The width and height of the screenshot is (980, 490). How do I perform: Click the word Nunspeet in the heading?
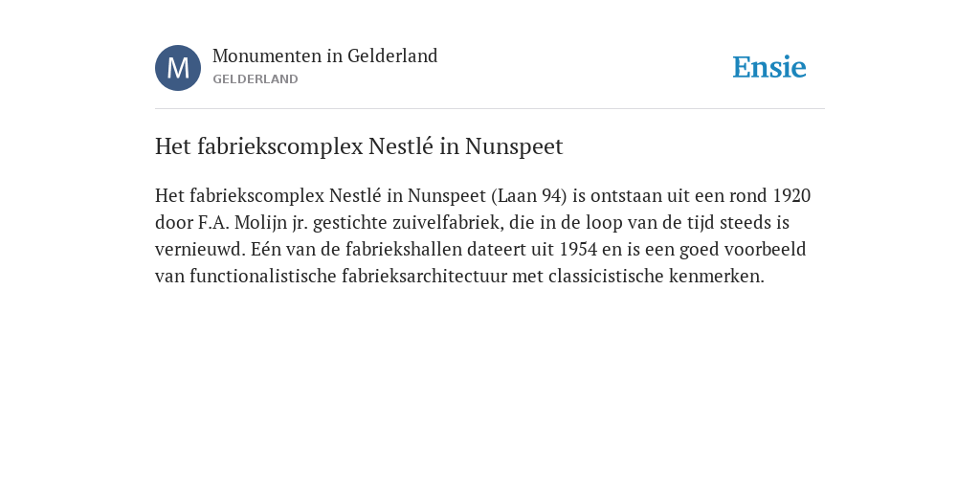click(x=514, y=146)
